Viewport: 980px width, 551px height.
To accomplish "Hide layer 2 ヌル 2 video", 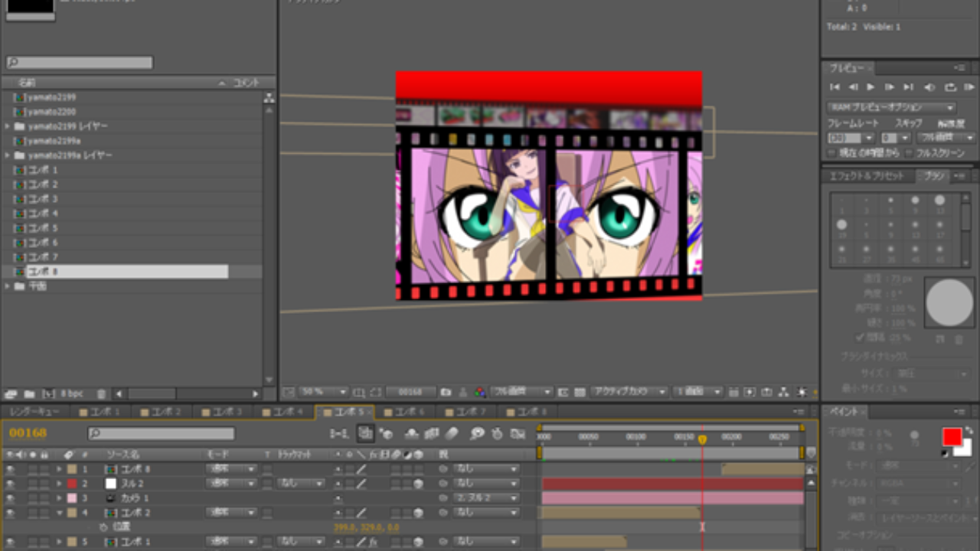I will 10,484.
